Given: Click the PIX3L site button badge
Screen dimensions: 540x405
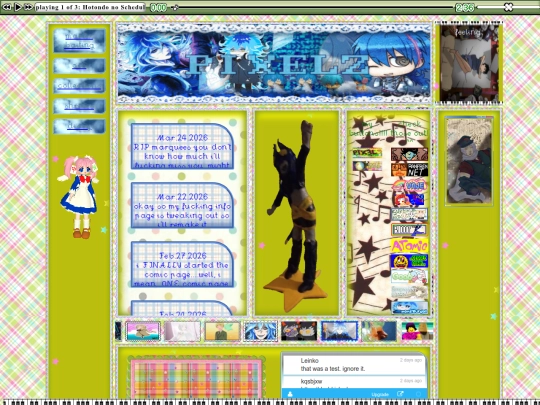Looking at the screenshot, I should [x=367, y=153].
